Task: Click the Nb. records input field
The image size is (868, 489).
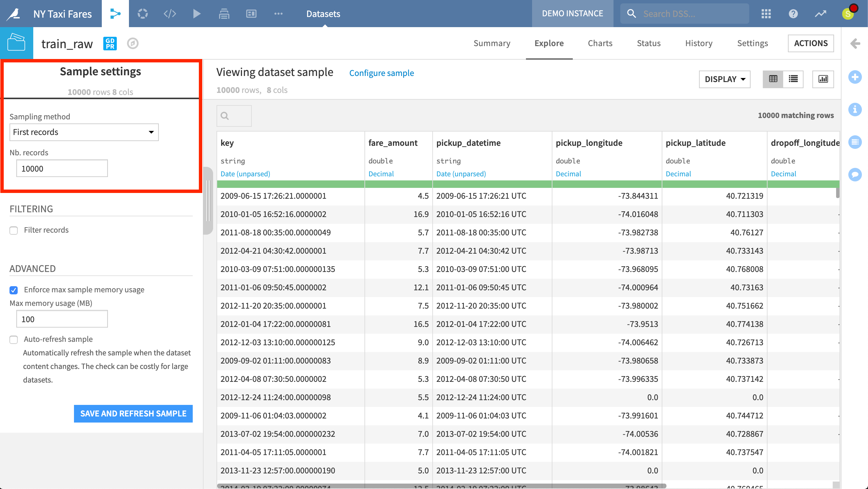Action: point(62,169)
